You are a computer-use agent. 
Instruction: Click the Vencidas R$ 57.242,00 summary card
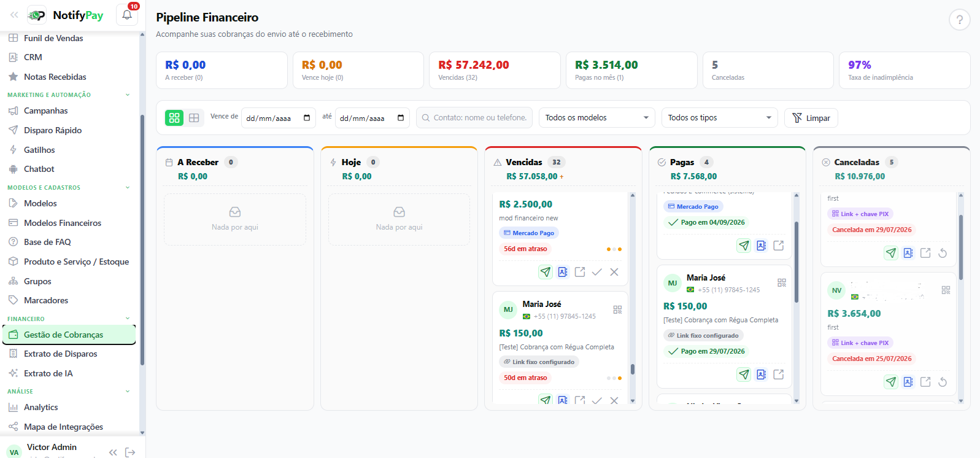pos(495,71)
